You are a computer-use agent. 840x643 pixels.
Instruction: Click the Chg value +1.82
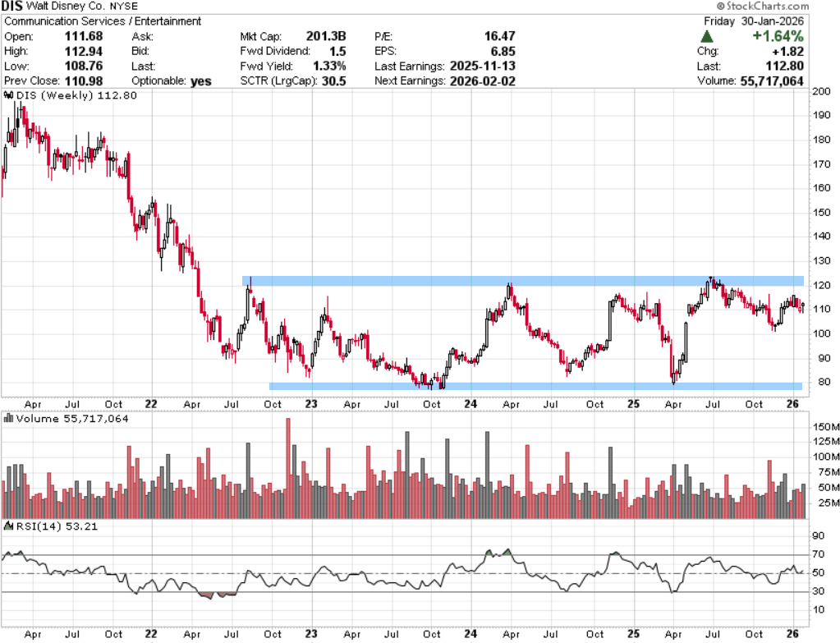[788, 52]
